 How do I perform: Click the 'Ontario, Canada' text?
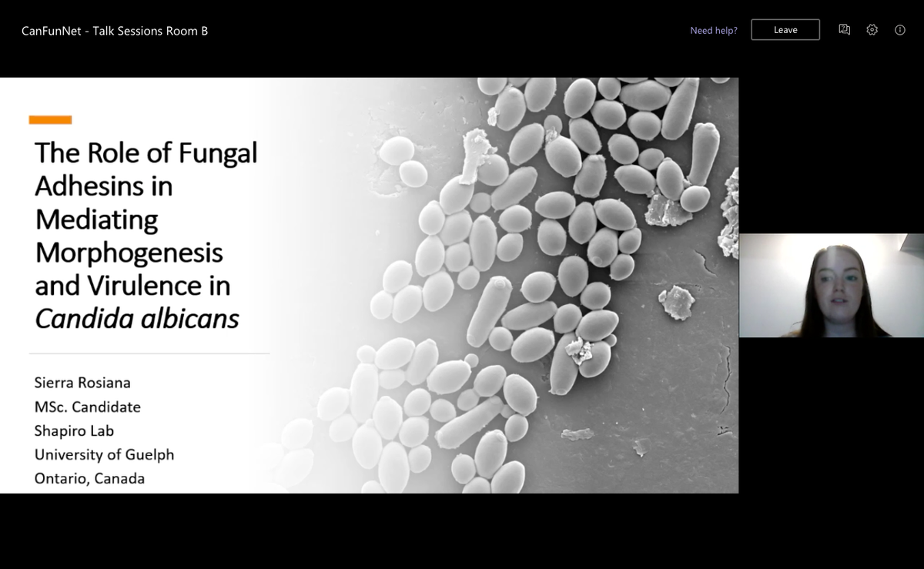89,478
